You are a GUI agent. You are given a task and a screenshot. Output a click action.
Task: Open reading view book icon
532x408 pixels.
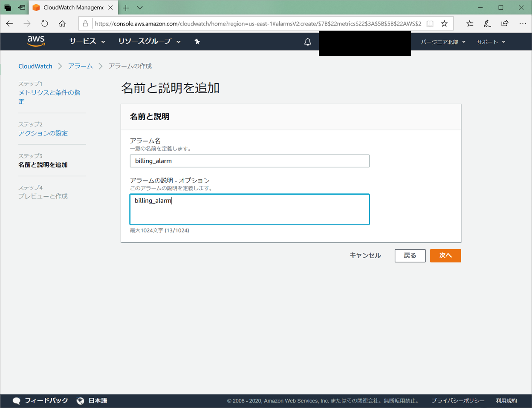pyautogui.click(x=430, y=23)
